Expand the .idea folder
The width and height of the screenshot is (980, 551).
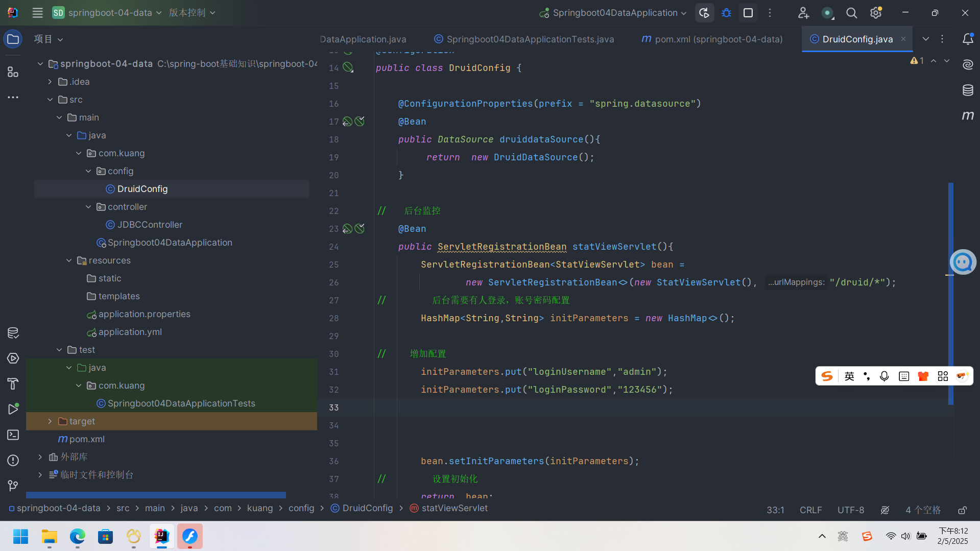click(50, 82)
